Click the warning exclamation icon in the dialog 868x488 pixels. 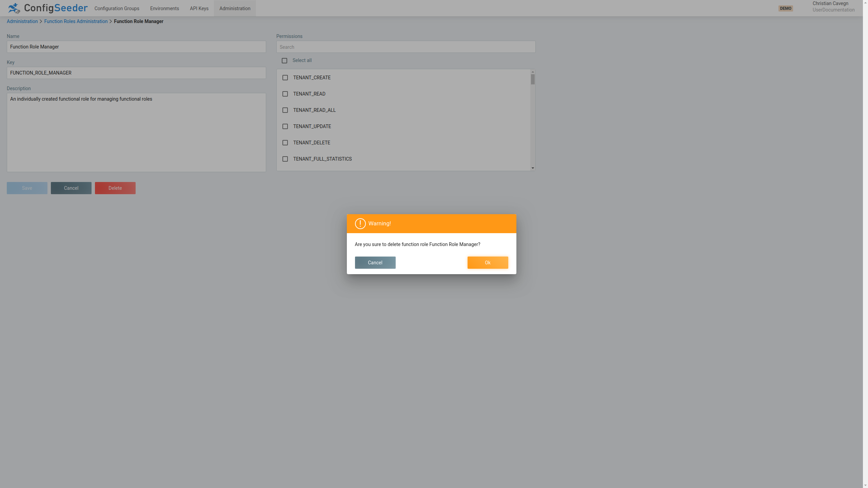click(360, 224)
